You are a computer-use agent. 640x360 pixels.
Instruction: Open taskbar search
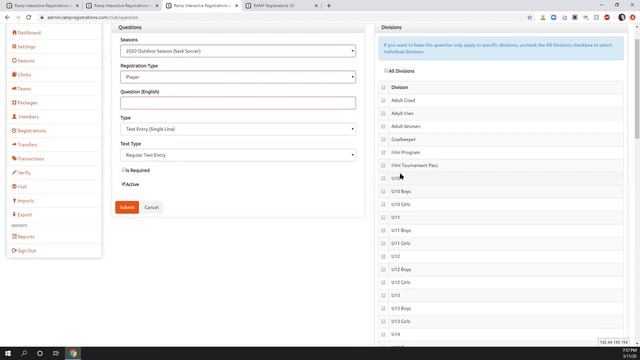24,353
